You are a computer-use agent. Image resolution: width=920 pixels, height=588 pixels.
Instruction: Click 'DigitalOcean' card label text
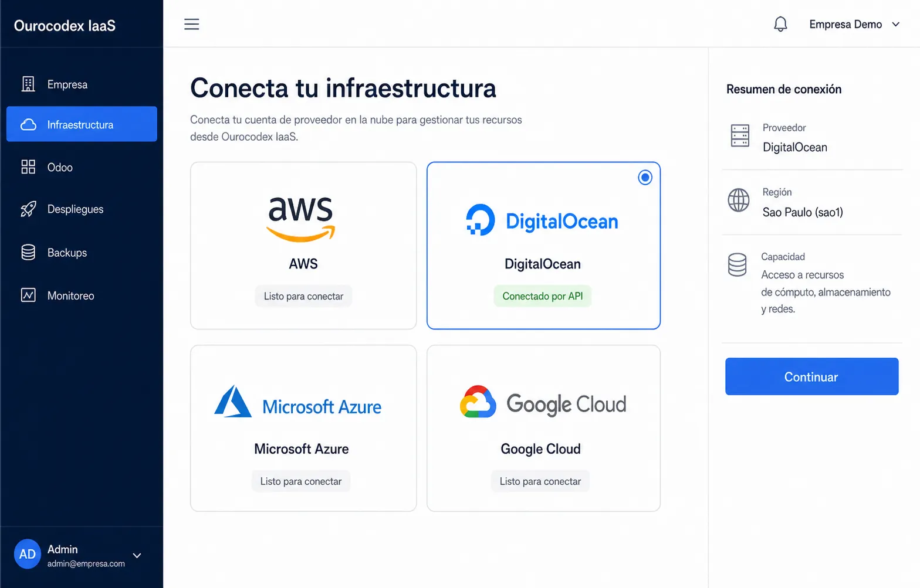543,264
